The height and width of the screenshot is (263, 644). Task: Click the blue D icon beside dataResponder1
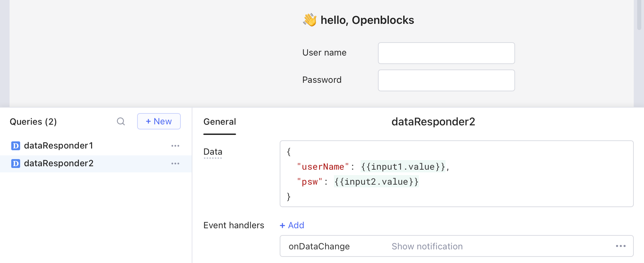coord(16,146)
